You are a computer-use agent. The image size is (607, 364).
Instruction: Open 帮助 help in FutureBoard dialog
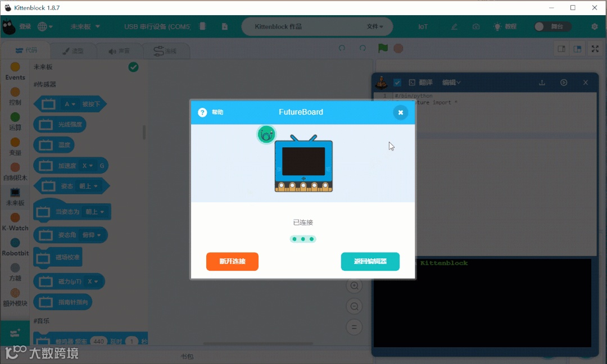pyautogui.click(x=211, y=112)
